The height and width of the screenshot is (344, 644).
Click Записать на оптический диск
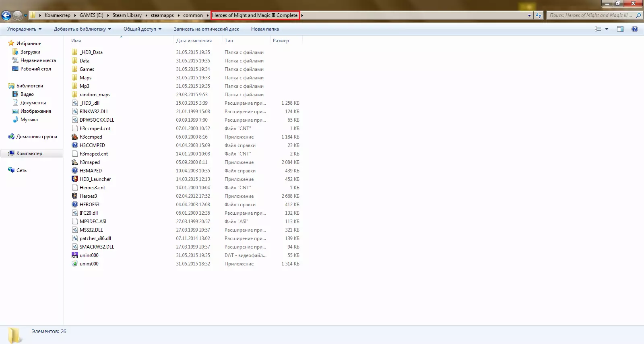click(206, 29)
